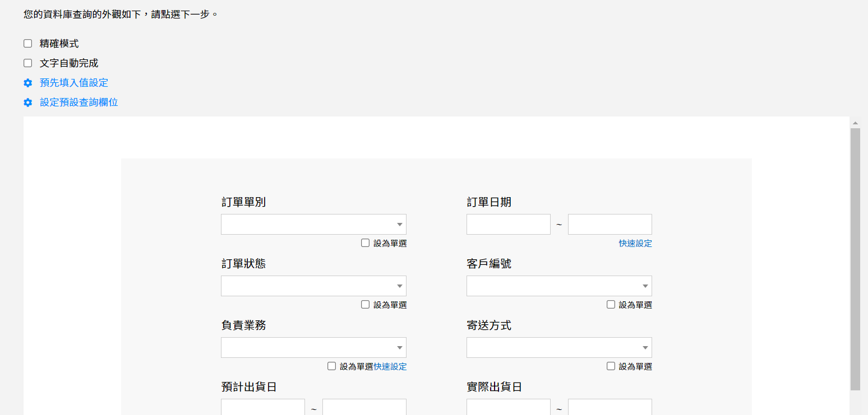Image resolution: width=868 pixels, height=415 pixels.
Task: Click gear icon beside 設定預設查詢欄位
Action: click(27, 102)
